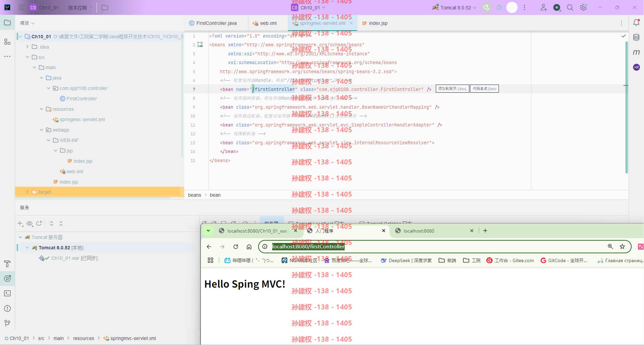Image resolution: width=644 pixels, height=345 pixels.
Task: Select Ch10_01:war deployment artifact
Action: pyautogui.click(x=68, y=258)
